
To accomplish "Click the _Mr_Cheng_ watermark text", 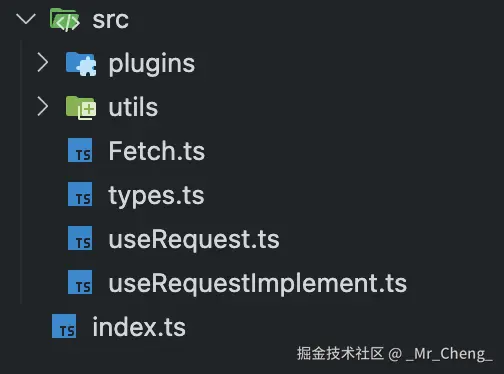I will coord(450,354).
